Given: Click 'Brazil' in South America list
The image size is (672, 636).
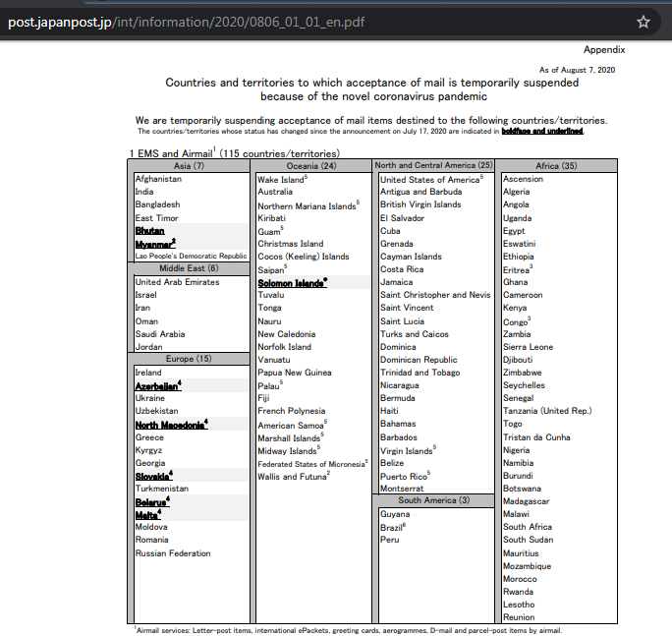Looking at the screenshot, I should point(393,527).
